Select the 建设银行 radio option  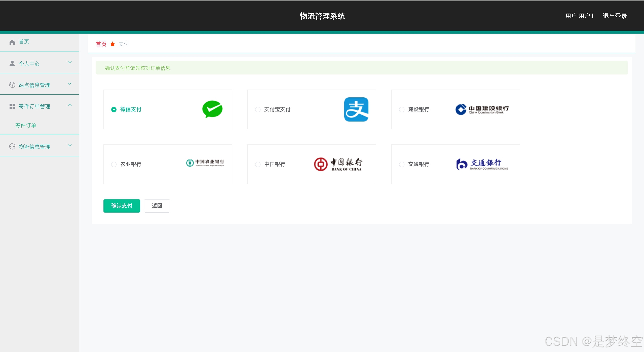402,109
